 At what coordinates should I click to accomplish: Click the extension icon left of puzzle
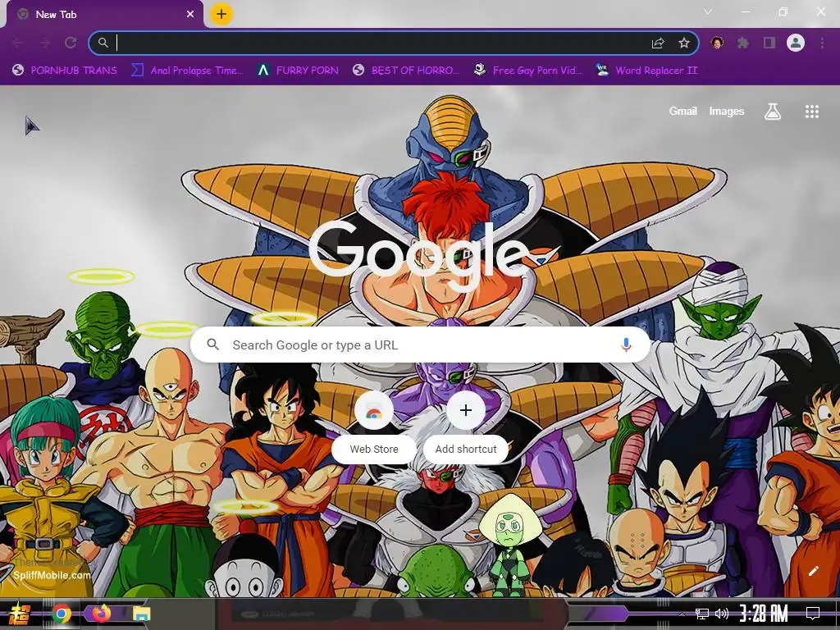[717, 43]
